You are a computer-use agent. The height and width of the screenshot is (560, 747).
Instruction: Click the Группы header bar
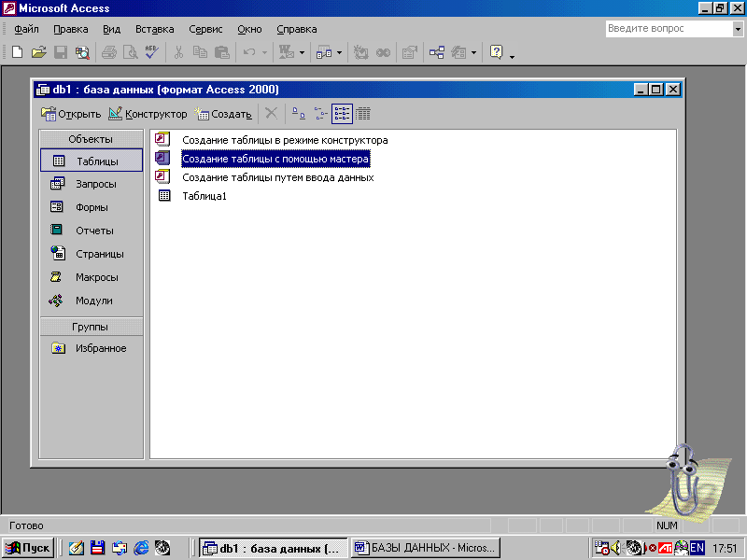pyautogui.click(x=92, y=327)
